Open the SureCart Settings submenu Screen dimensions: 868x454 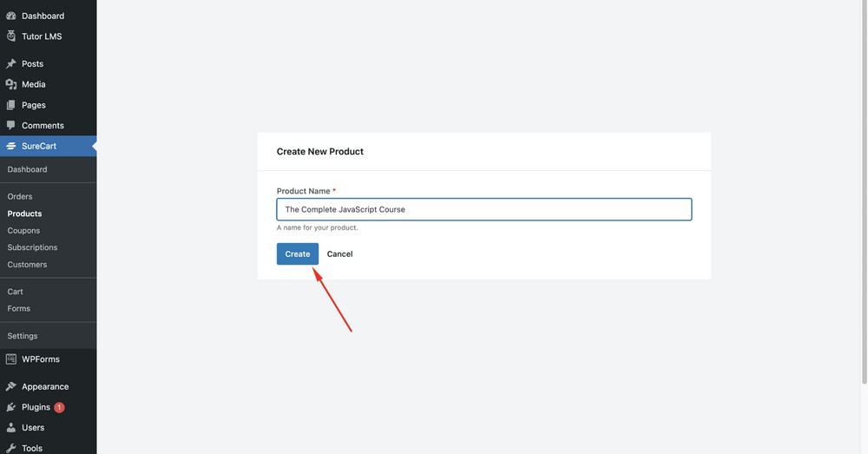click(23, 336)
